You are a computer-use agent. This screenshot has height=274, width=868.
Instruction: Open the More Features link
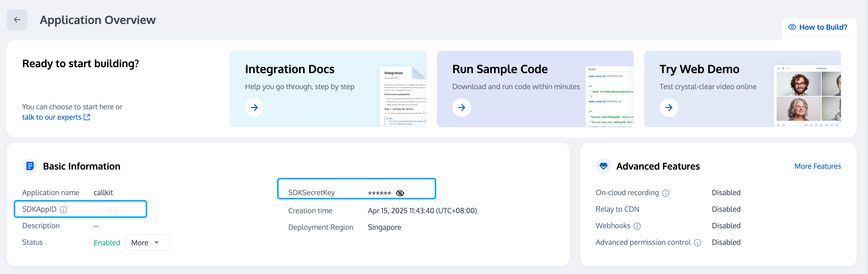[x=817, y=166]
